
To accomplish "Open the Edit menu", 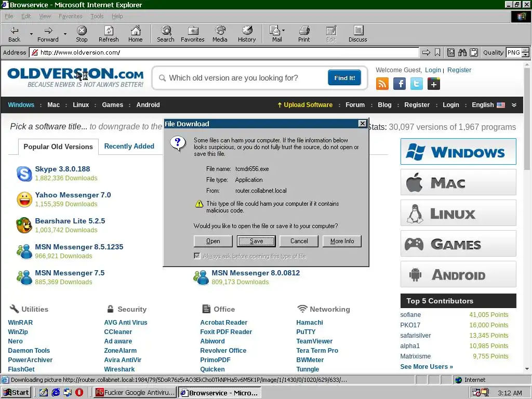I will point(26,16).
